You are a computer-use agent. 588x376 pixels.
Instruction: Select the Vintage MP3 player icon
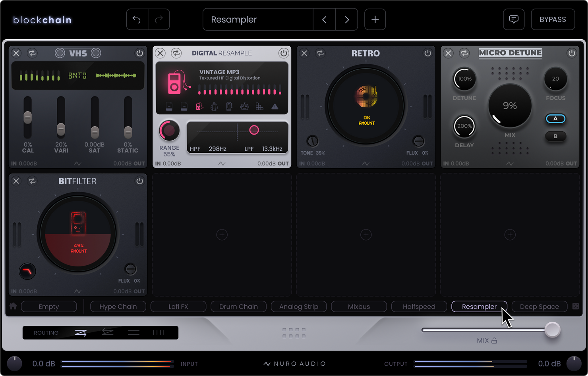coord(199,106)
